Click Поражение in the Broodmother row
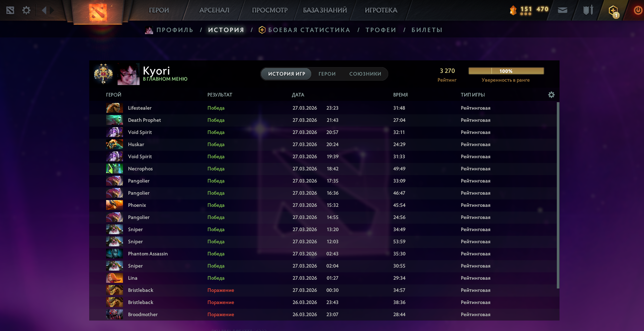 [x=221, y=314]
